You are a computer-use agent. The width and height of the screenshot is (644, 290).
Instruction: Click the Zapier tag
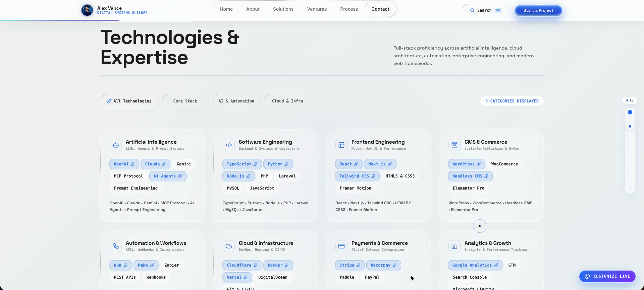click(x=172, y=265)
